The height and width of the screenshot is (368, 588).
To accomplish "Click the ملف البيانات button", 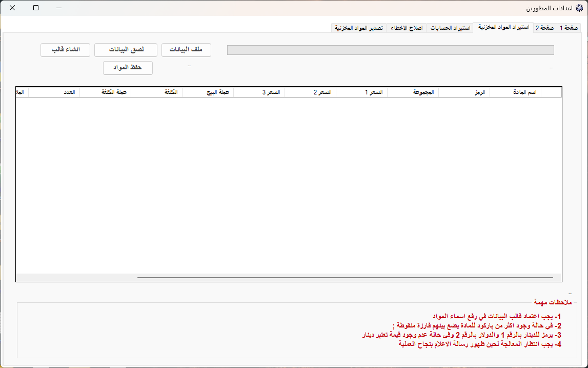I will click(187, 50).
